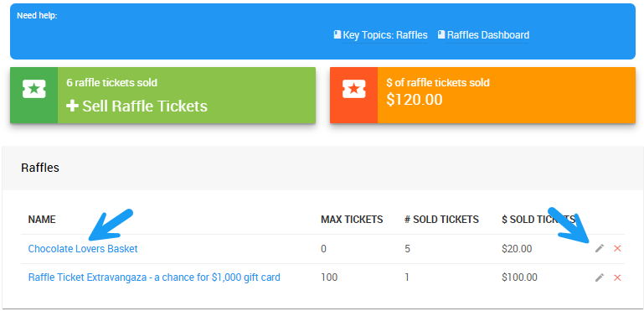This screenshot has width=644, height=311.
Task: Click the 6 raffle tickets sold label
Action: (x=111, y=83)
